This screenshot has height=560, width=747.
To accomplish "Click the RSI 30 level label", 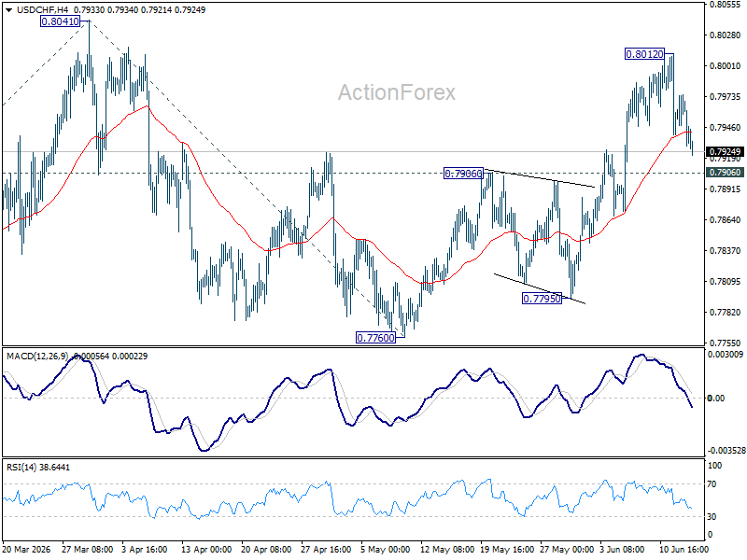I will [712, 517].
